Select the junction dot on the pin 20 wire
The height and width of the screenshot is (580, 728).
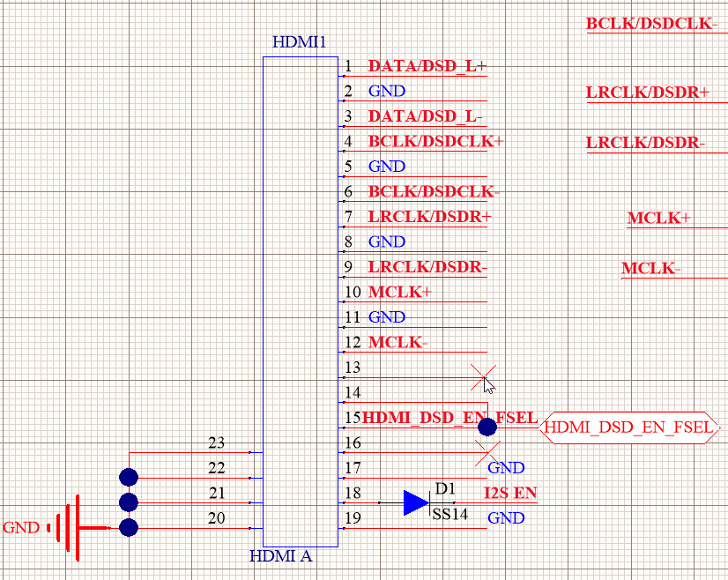pyautogui.click(x=129, y=527)
